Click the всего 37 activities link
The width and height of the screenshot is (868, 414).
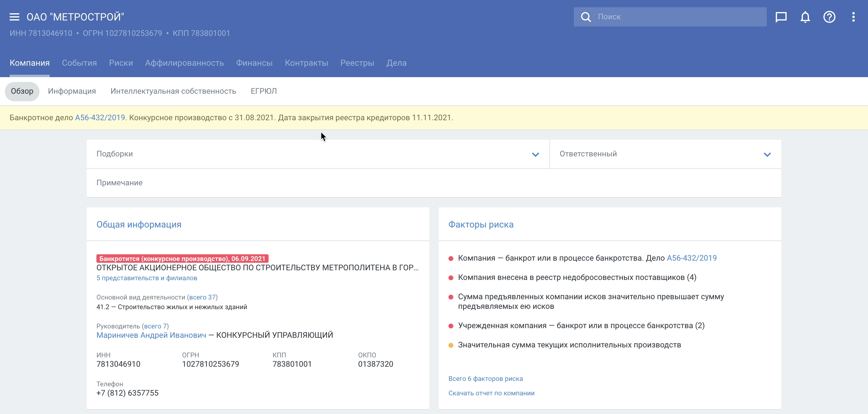click(203, 297)
